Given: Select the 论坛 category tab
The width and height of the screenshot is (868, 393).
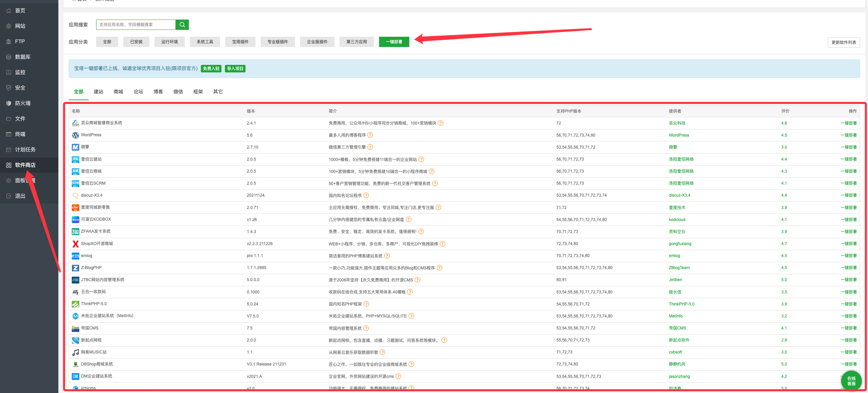Looking at the screenshot, I should click(x=138, y=92).
